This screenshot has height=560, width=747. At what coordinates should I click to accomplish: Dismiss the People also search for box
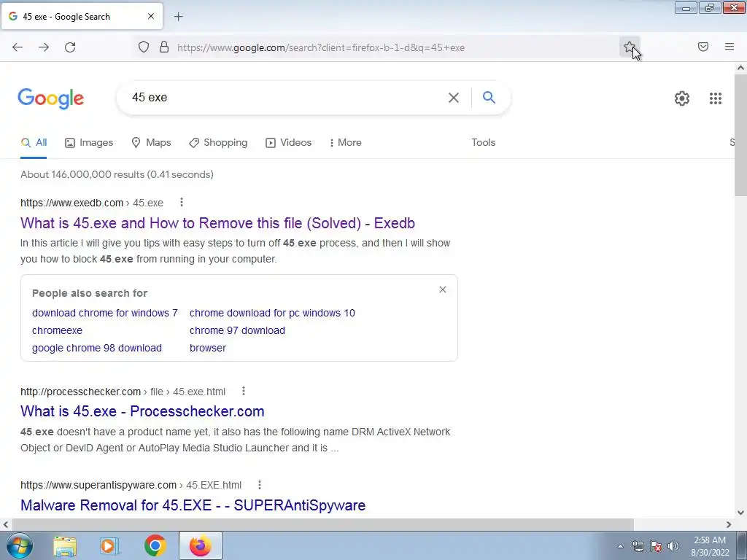coord(443,289)
